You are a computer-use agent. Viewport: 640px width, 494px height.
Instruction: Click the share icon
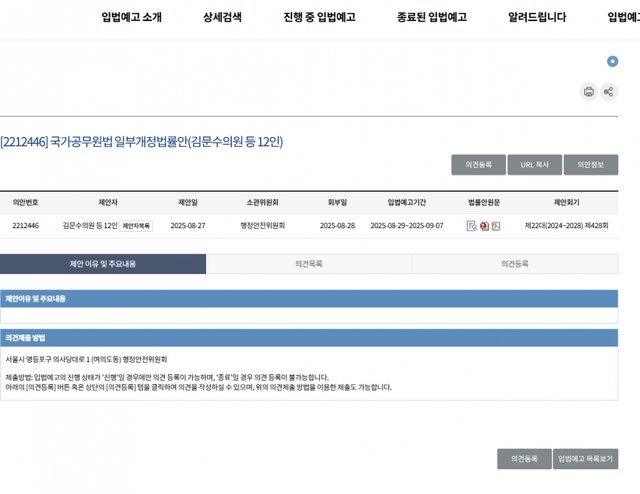[x=609, y=92]
